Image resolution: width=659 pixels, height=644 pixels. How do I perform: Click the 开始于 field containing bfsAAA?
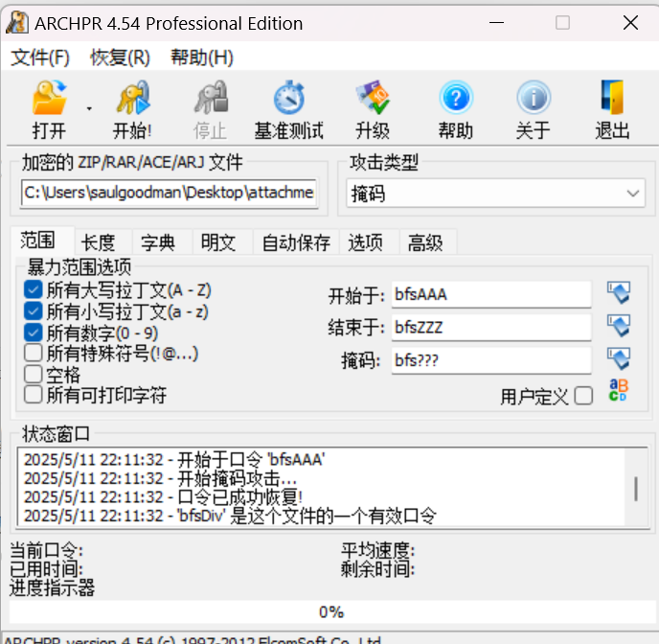(491, 294)
